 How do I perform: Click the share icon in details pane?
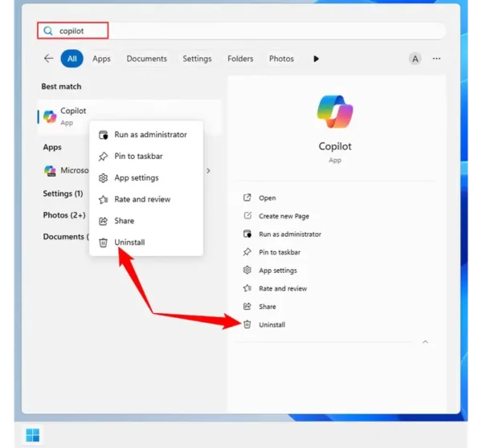tap(247, 307)
